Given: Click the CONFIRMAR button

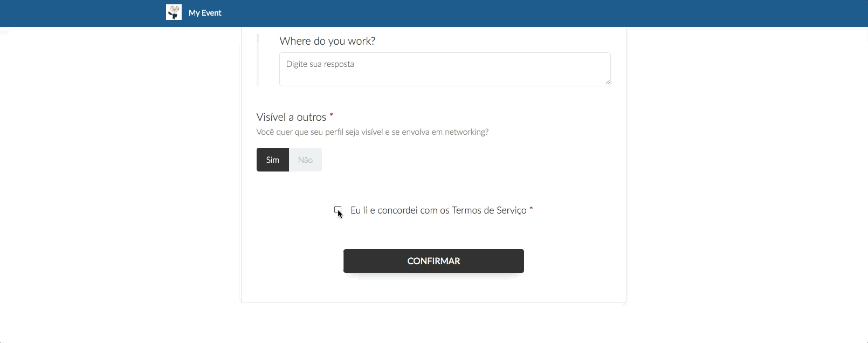Looking at the screenshot, I should click(x=433, y=261).
